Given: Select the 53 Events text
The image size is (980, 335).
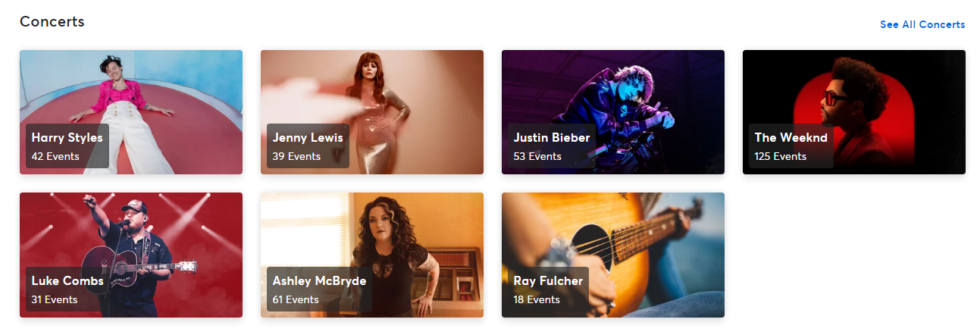Looking at the screenshot, I should 537,156.
